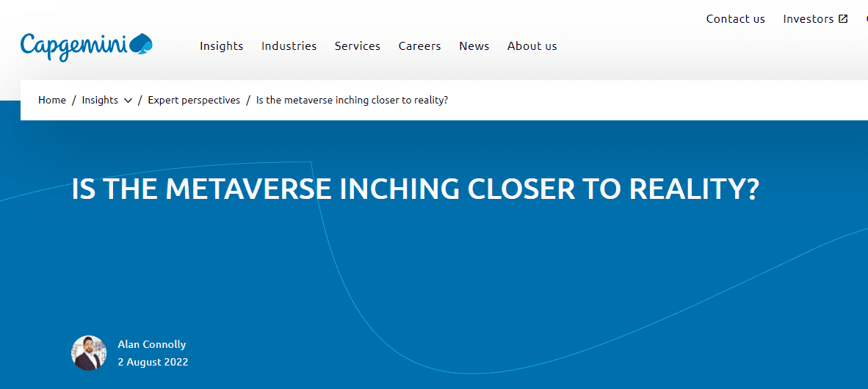Viewport: 868px width, 389px height.
Task: Click the article headline about the metaverse
Action: pyautogui.click(x=415, y=189)
